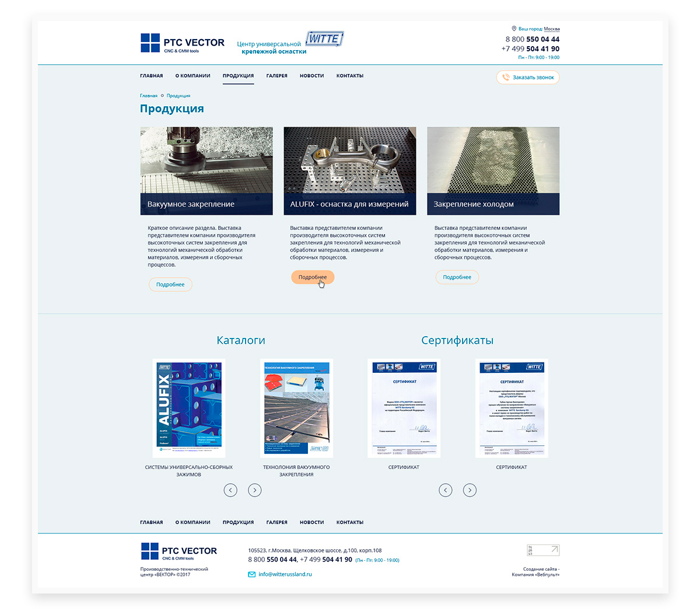Open КОНТАКТЫ in top navigation
This screenshot has width=700, height=611.
click(x=350, y=76)
